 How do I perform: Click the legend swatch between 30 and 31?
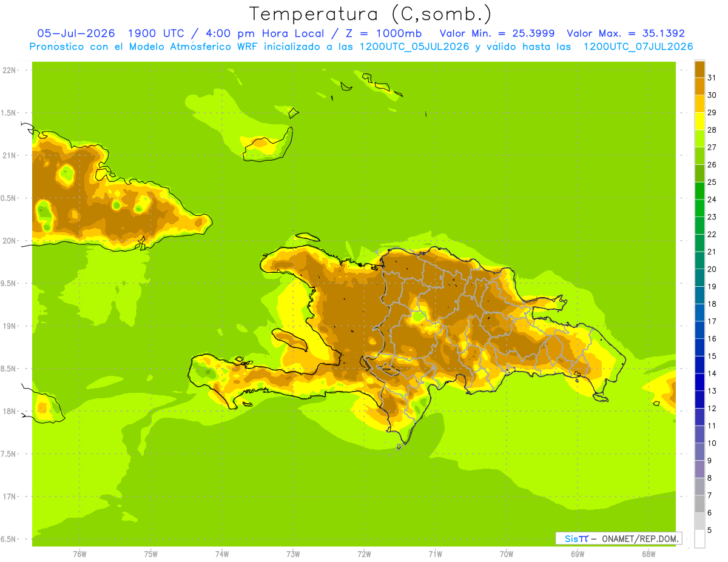tap(699, 86)
